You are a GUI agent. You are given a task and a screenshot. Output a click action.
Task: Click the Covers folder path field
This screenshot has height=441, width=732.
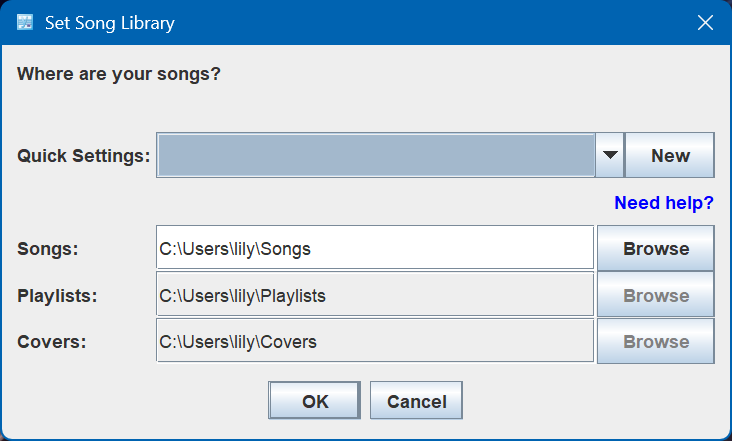(375, 341)
